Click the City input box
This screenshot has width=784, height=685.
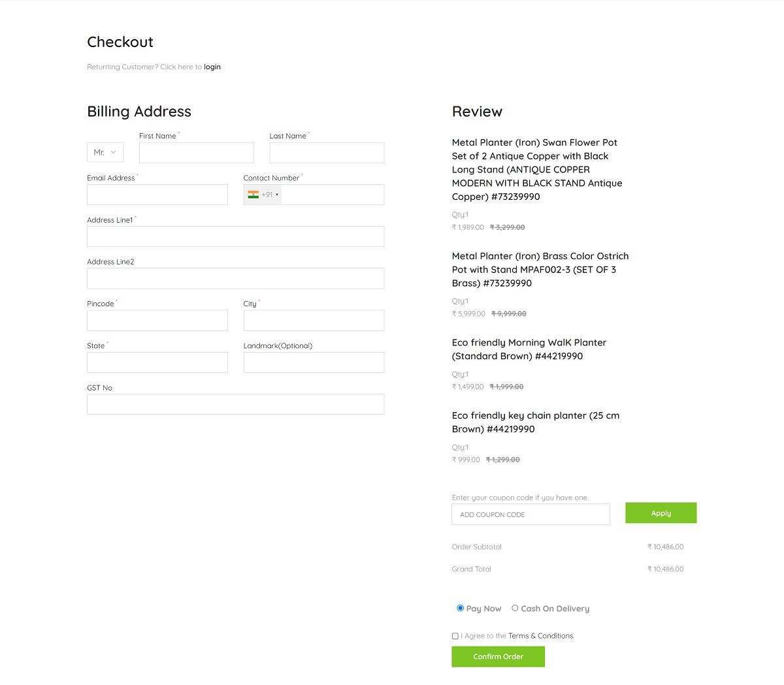point(314,320)
